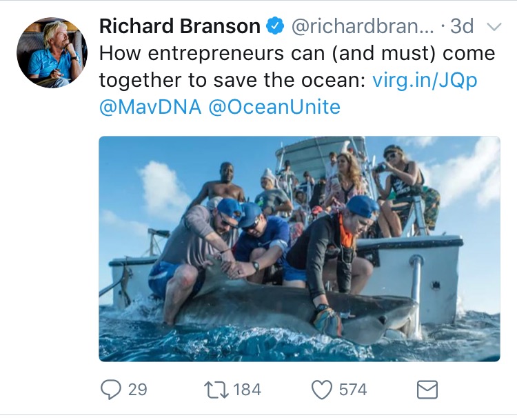Click the reply speech bubble icon

pyautogui.click(x=110, y=390)
